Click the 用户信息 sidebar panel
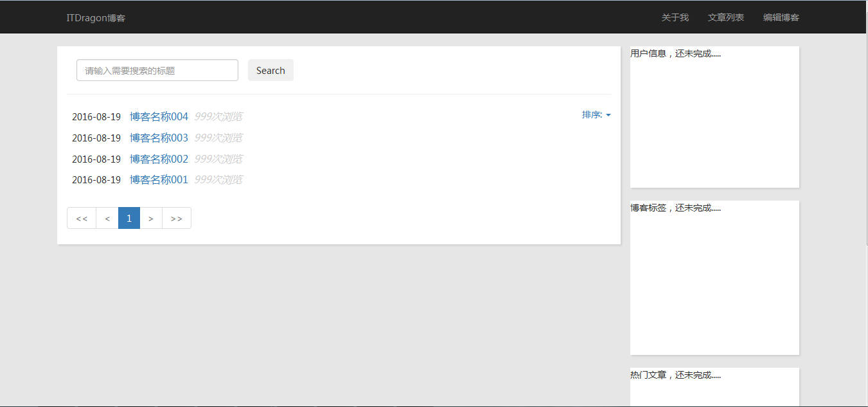Image resolution: width=868 pixels, height=407 pixels. (x=714, y=117)
